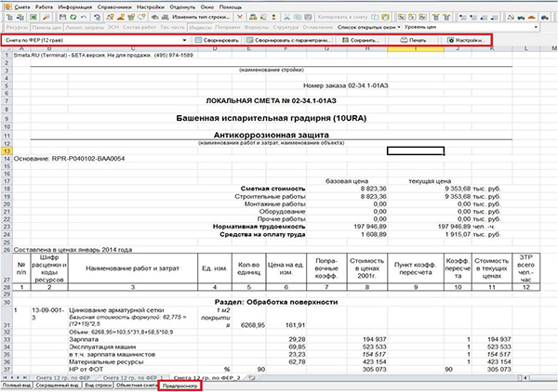Click Копировать в смету toolbar item
Screen dimensions: 558x392
click(342, 17)
